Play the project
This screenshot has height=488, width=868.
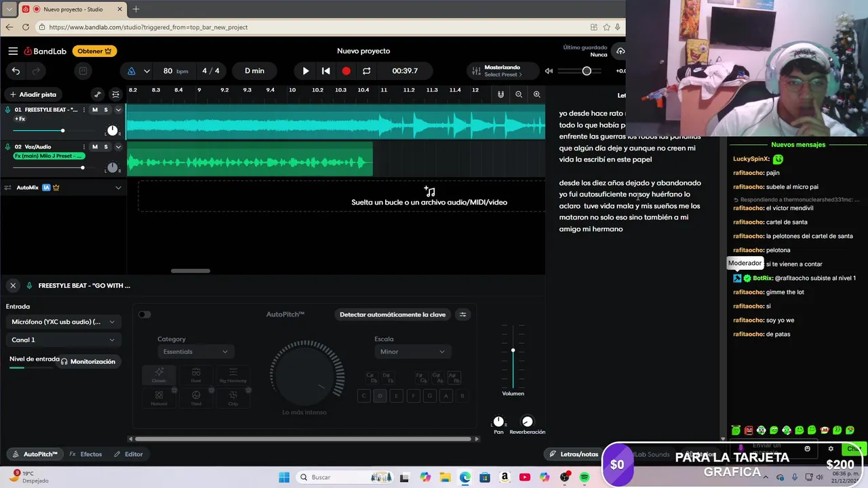click(x=305, y=70)
